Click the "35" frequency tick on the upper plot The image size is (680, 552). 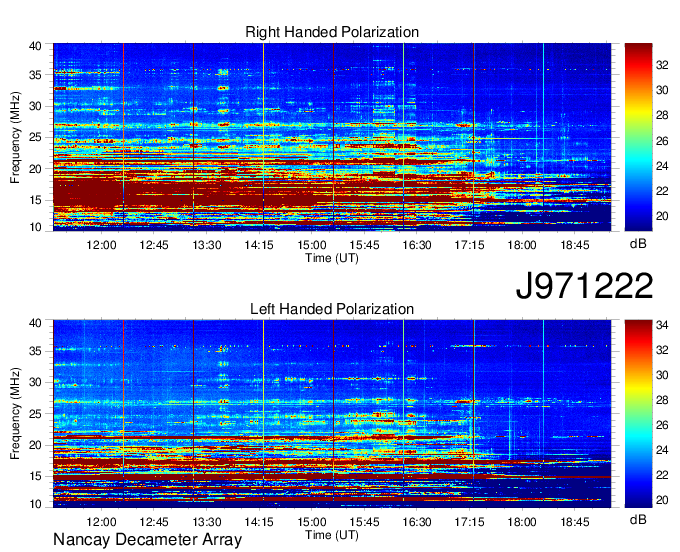tap(35, 75)
